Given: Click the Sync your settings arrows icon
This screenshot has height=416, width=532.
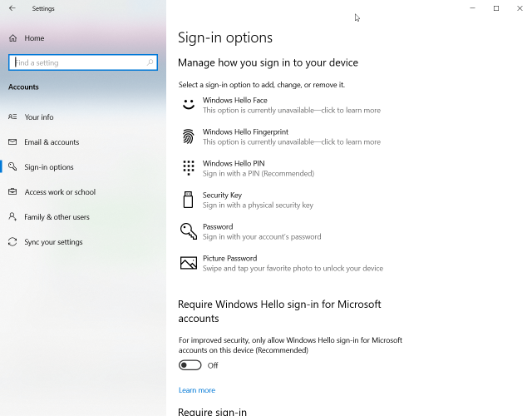Looking at the screenshot, I should [12, 242].
